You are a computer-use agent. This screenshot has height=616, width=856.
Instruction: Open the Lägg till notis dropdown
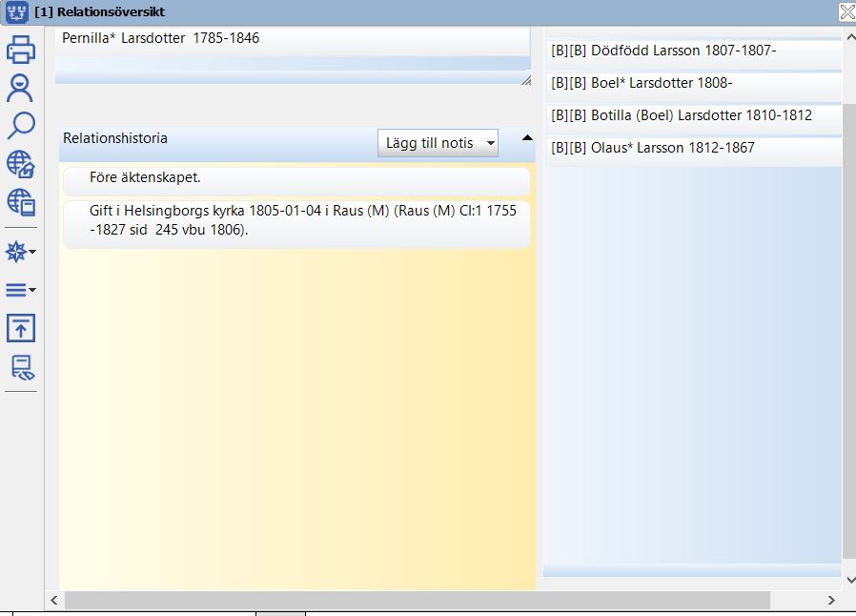438,143
